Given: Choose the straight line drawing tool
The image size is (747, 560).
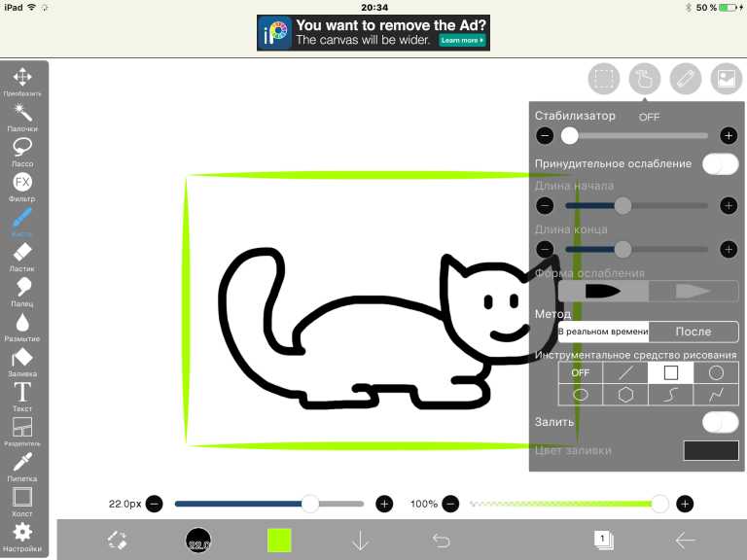Looking at the screenshot, I should tap(625, 372).
